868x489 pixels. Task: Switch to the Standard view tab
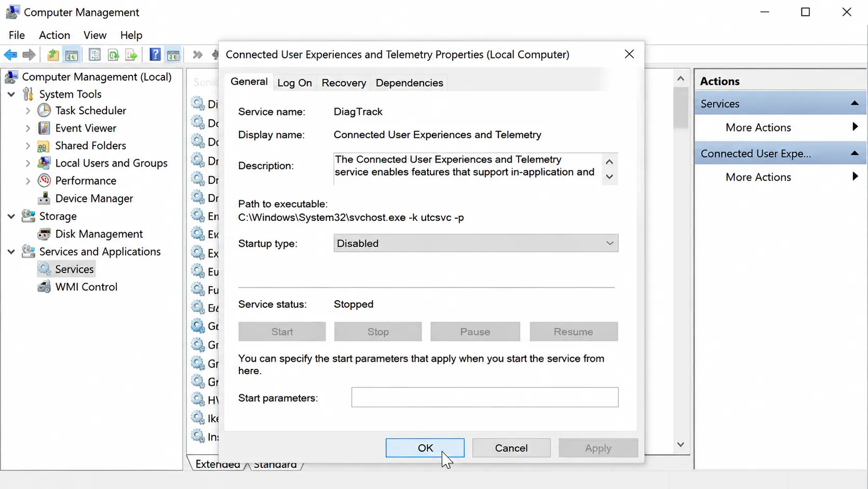[275, 464]
